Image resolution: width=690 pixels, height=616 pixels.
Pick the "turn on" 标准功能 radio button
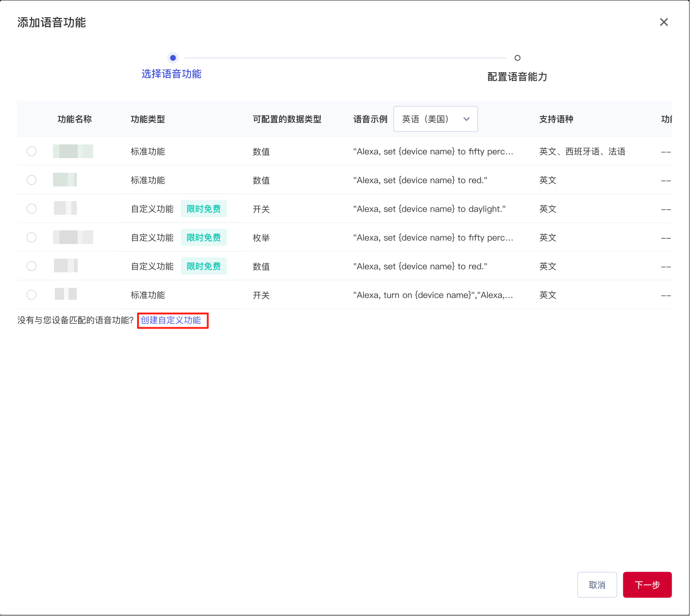(32, 295)
